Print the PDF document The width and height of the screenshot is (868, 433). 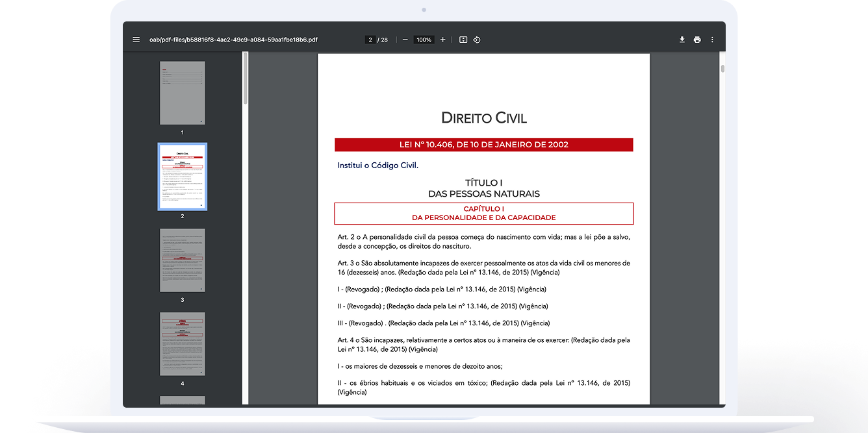tap(697, 40)
